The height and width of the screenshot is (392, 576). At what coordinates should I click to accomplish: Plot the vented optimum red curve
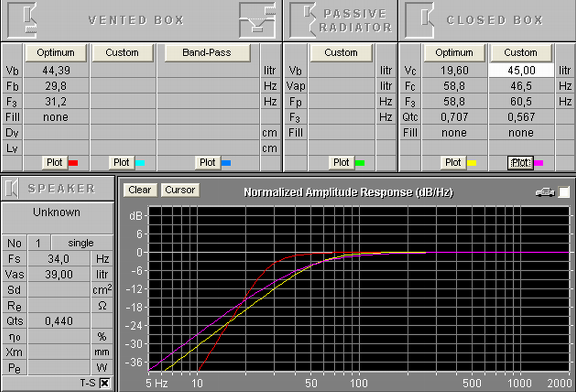pos(54,163)
